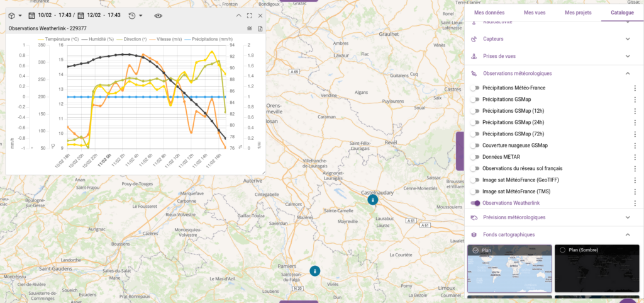Screen dimensions: 644x303
Task: Toggle the eye visibility icon in chart header
Action: coord(158,16)
